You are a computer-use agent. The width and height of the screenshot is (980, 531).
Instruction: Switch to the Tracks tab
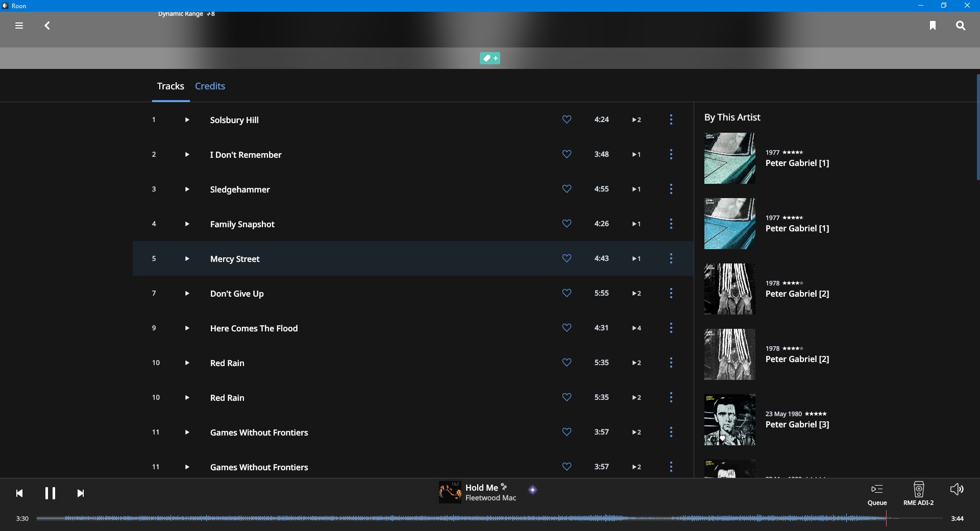(x=170, y=86)
